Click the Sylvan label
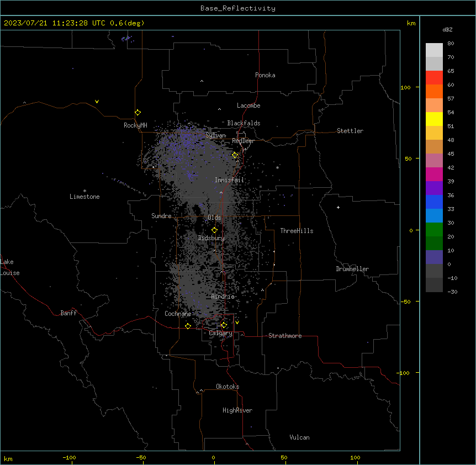 (215, 135)
